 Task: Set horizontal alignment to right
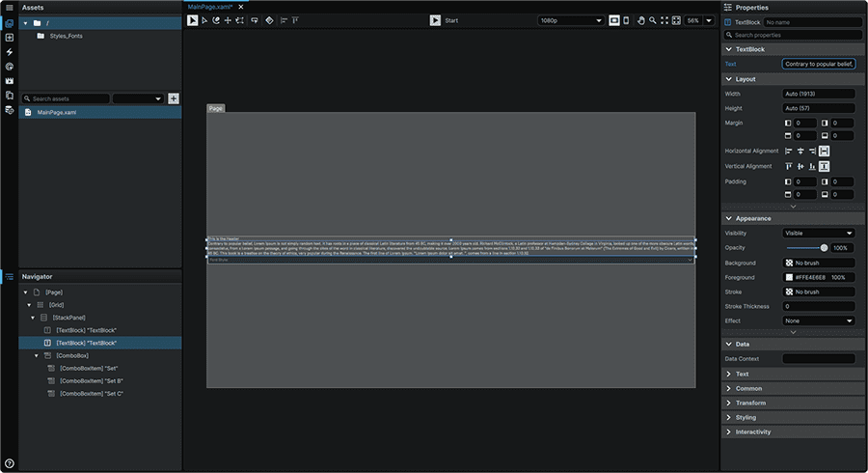pos(812,152)
